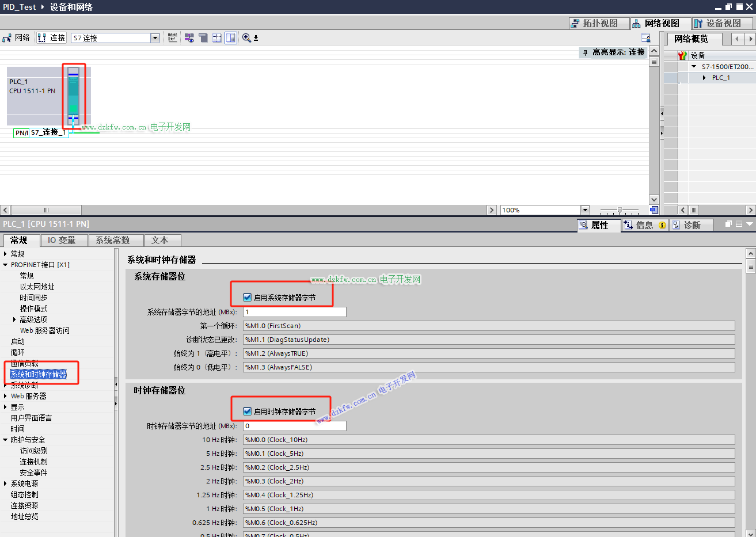The width and height of the screenshot is (756, 537).
Task: Open the 诊断 inspector tab
Action: [x=691, y=225]
